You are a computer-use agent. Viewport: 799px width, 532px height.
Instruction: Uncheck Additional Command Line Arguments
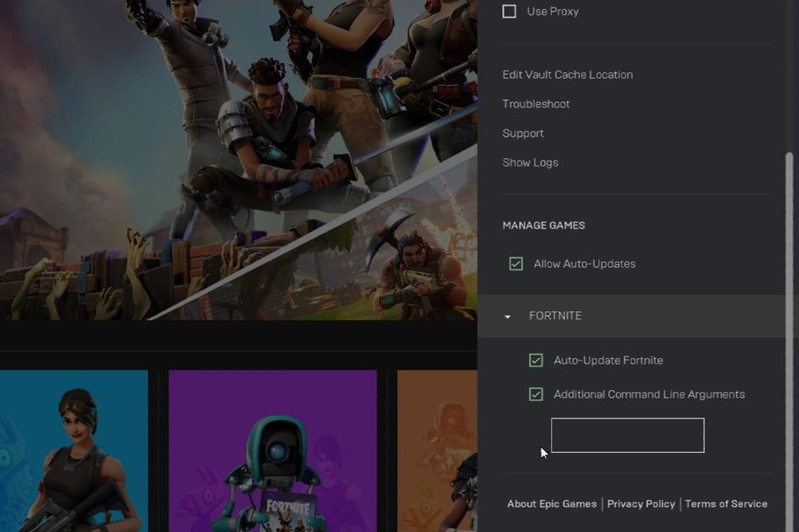pyautogui.click(x=536, y=394)
